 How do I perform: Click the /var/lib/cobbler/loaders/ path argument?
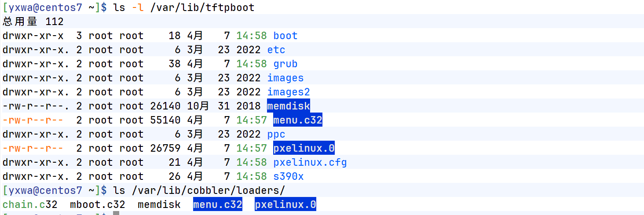pos(208,190)
